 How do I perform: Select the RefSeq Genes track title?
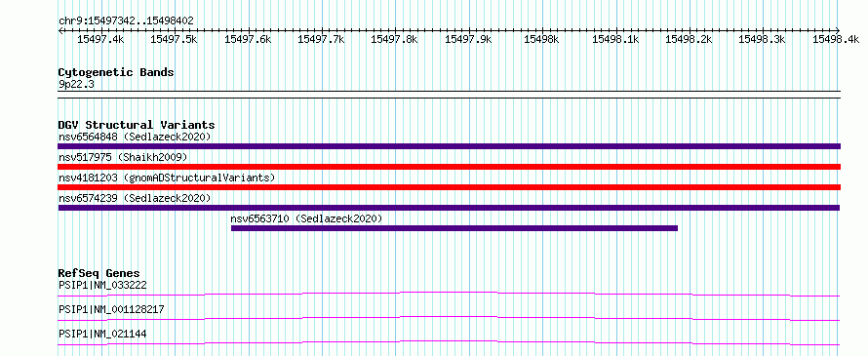(x=99, y=273)
